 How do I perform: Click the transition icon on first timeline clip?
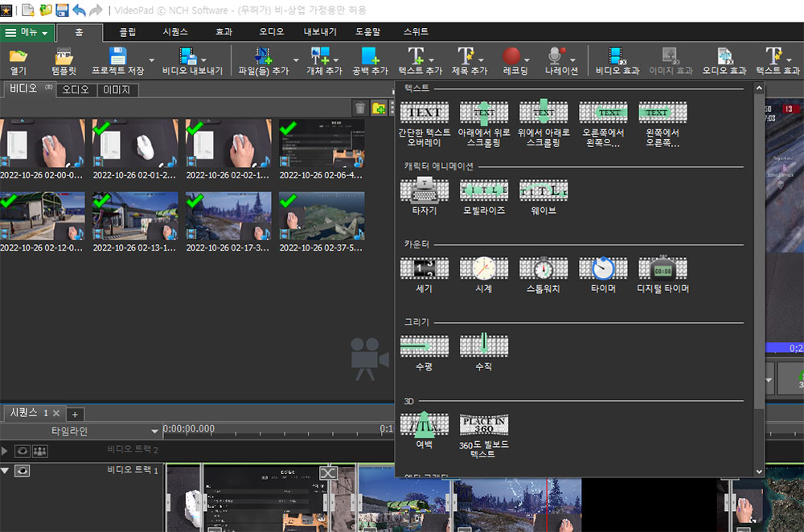(328, 473)
